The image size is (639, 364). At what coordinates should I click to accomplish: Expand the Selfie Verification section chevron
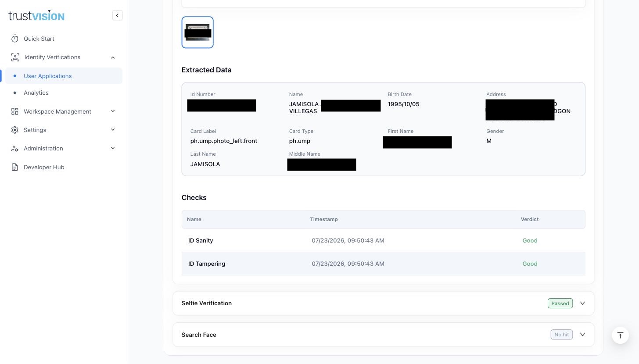pos(582,303)
